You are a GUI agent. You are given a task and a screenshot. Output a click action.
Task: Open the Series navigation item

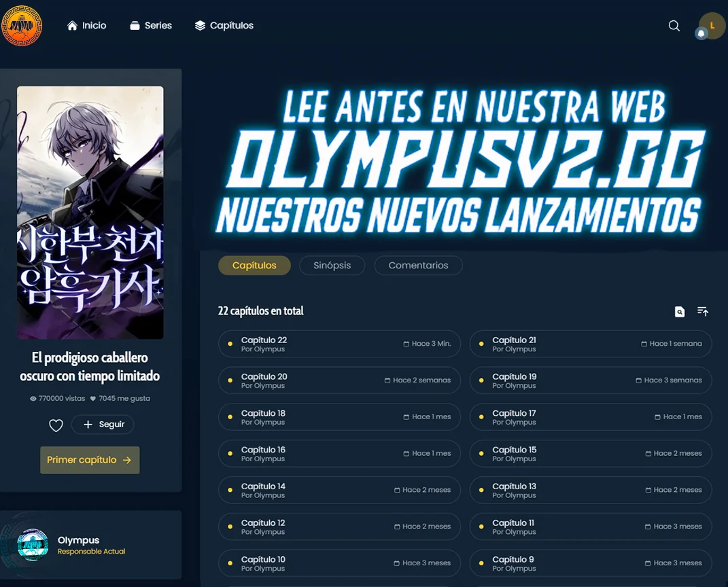coord(150,26)
